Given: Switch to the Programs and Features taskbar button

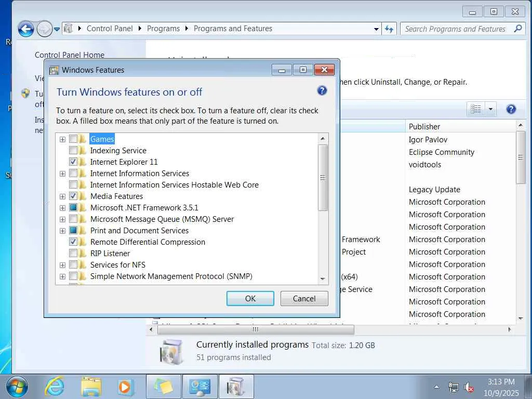Looking at the screenshot, I should point(236,387).
